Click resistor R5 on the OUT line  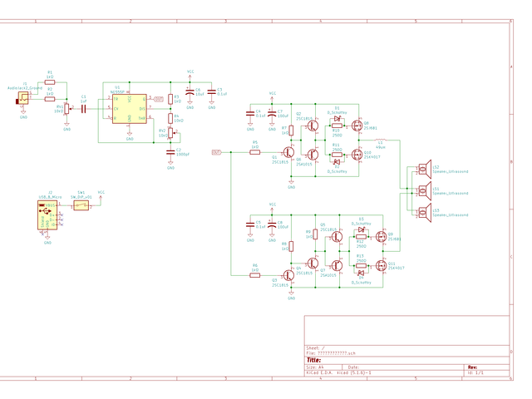coord(255,152)
